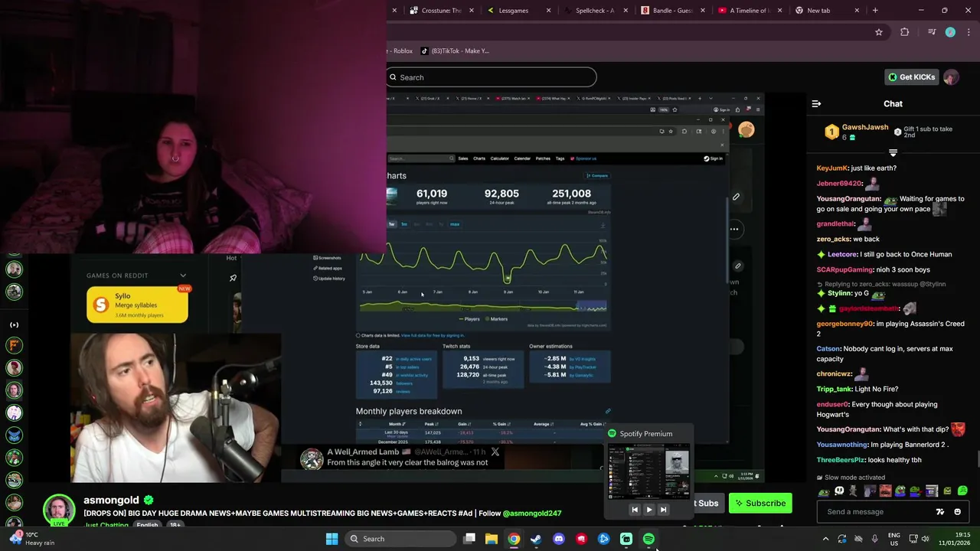Viewport: 980px width, 551px height.
Task: Click the microphone tray icon
Action: click(x=874, y=539)
